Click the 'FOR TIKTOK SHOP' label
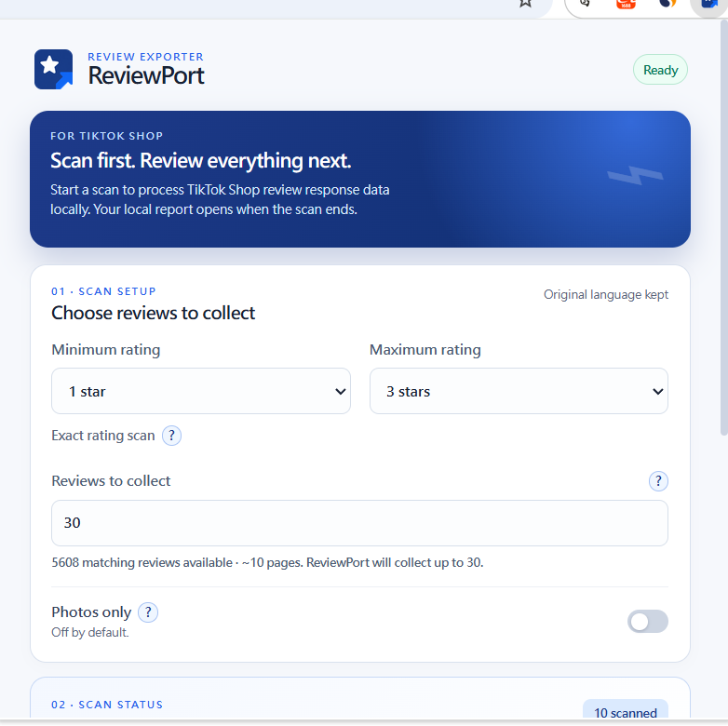This screenshot has width=728, height=726. (x=107, y=136)
